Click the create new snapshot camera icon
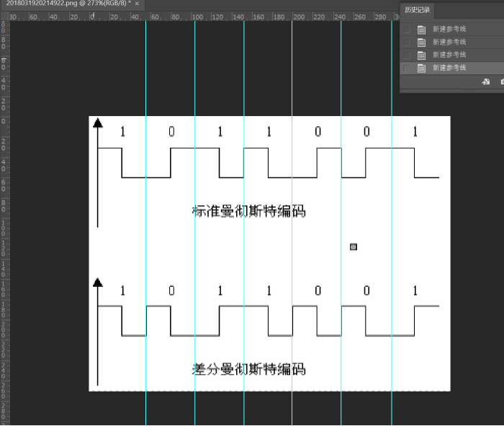The height and width of the screenshot is (426, 504). (x=502, y=81)
